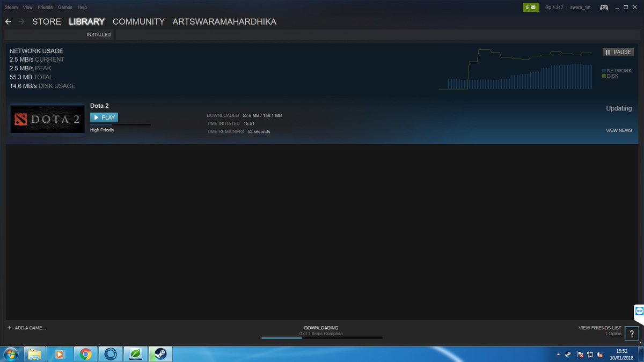Open Steam menu

coord(11,8)
